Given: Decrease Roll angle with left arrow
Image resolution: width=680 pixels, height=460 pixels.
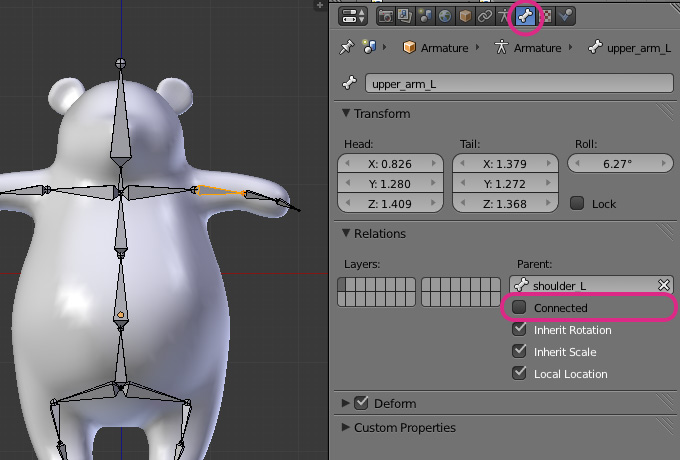Looking at the screenshot, I should click(577, 163).
